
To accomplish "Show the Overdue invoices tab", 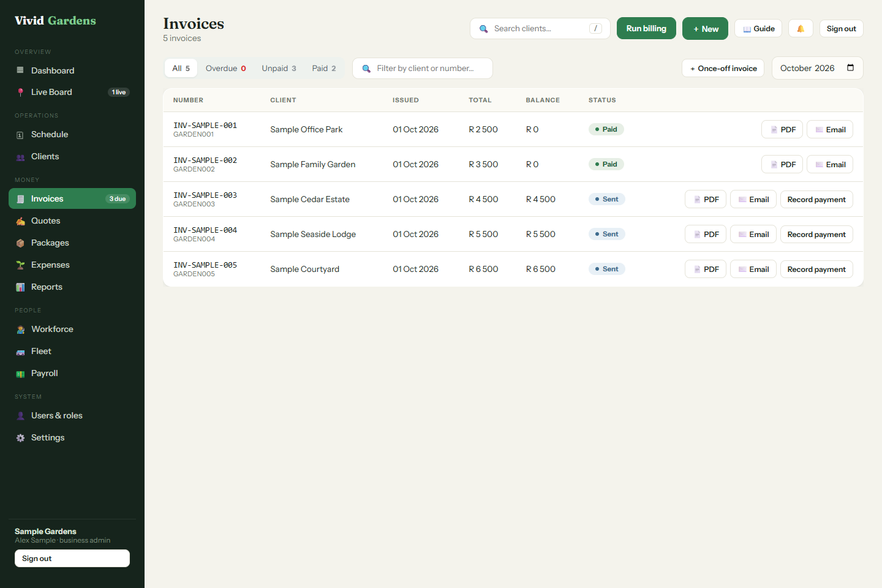I will [x=225, y=68].
